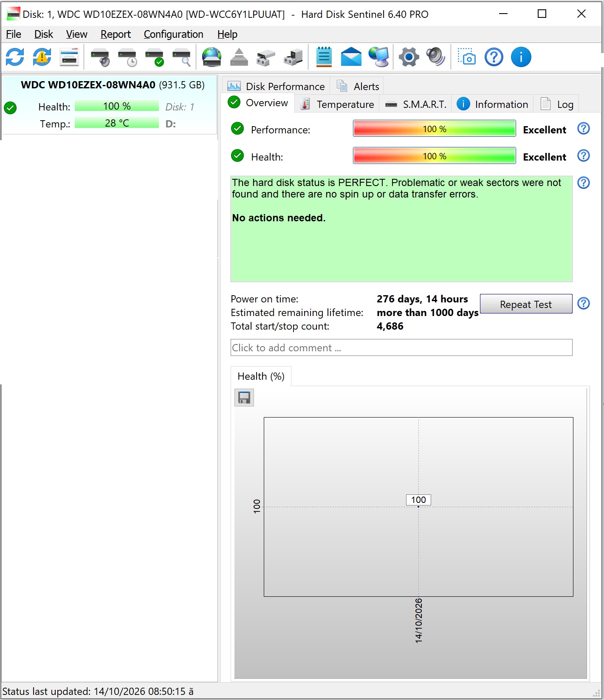Click the disk with green checkmark icon
The height and width of the screenshot is (700, 604).
coord(155,57)
